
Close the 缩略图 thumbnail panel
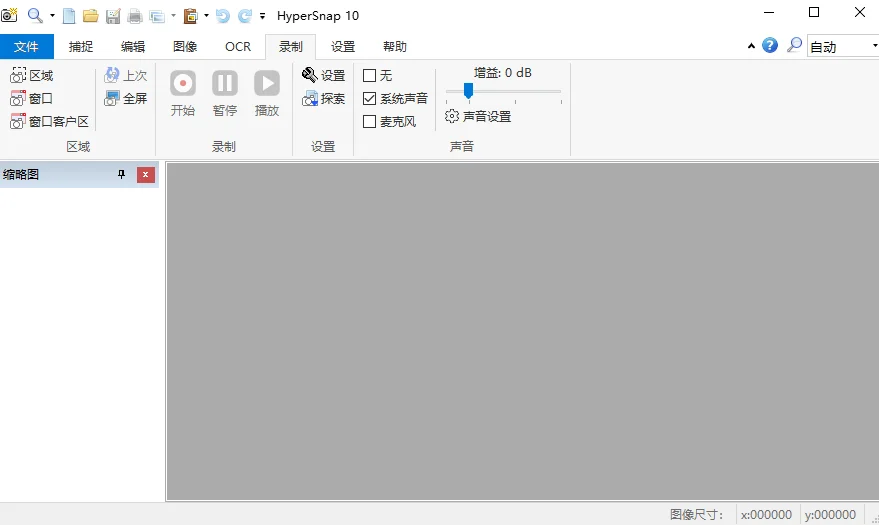coord(146,174)
